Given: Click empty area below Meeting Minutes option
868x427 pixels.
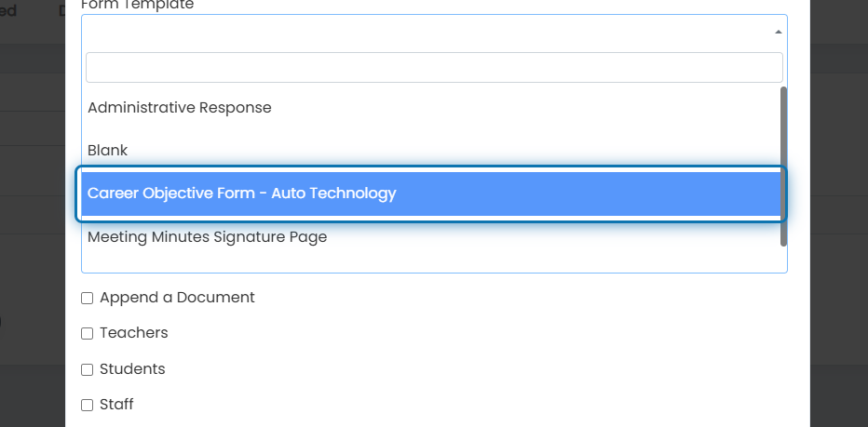Looking at the screenshot, I should coord(430,265).
